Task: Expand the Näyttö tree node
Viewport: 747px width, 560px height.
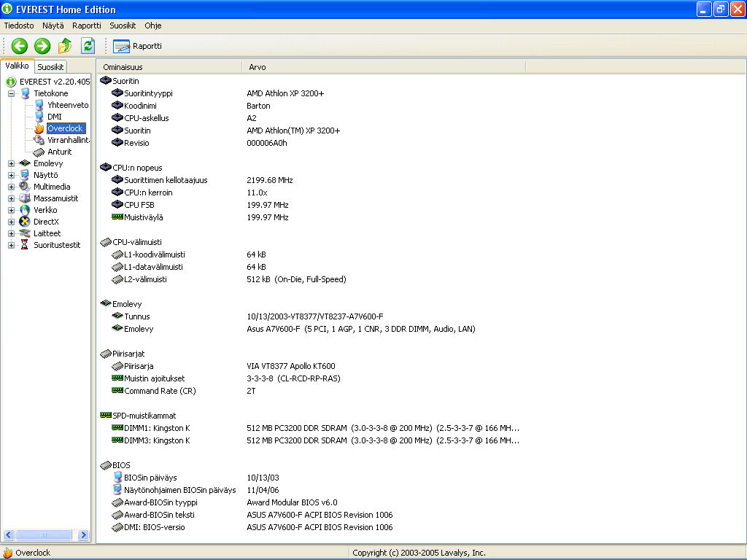Action: tap(11, 175)
